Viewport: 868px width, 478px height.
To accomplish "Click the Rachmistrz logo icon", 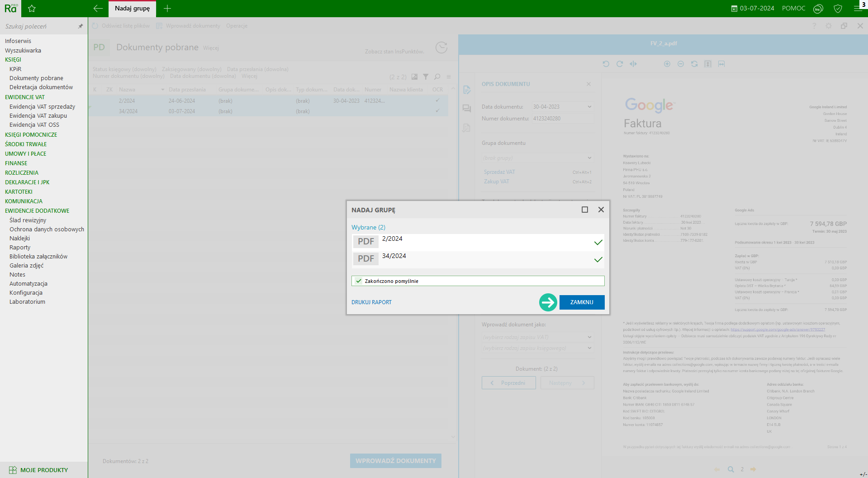I will pos(11,8).
